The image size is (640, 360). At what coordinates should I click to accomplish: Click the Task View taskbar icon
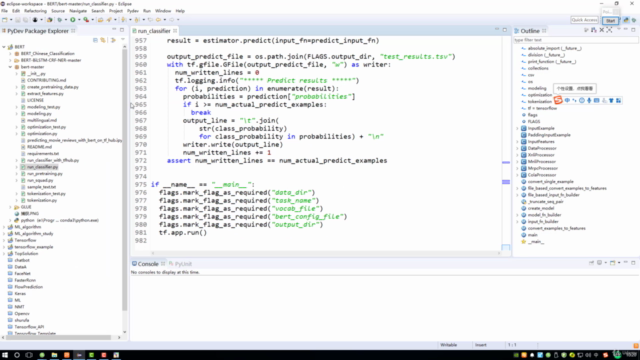29,355
